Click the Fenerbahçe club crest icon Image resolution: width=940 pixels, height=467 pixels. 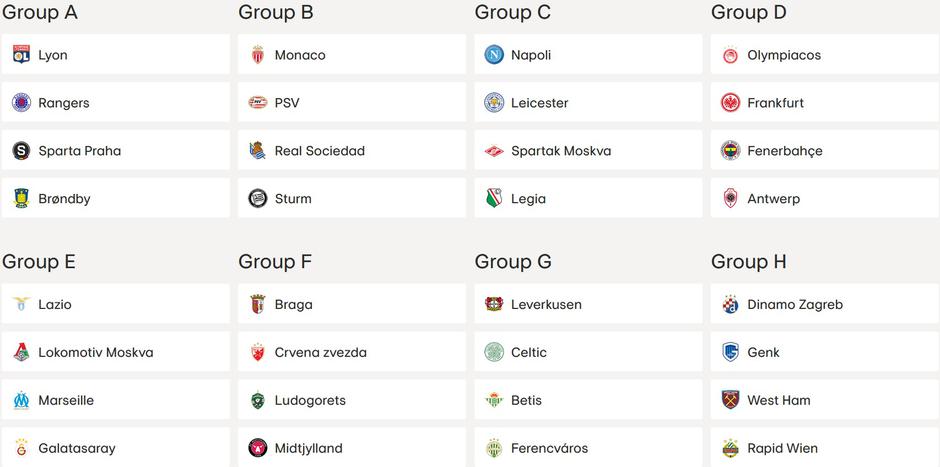pyautogui.click(x=730, y=150)
